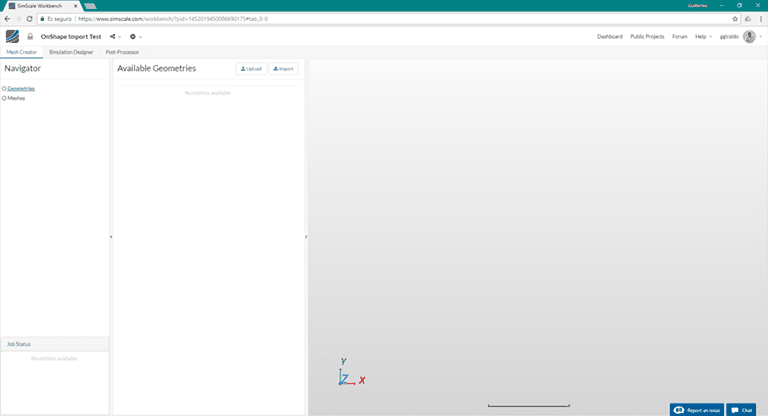The height and width of the screenshot is (416, 768).
Task: Go back using browser back arrow
Action: click(x=8, y=18)
